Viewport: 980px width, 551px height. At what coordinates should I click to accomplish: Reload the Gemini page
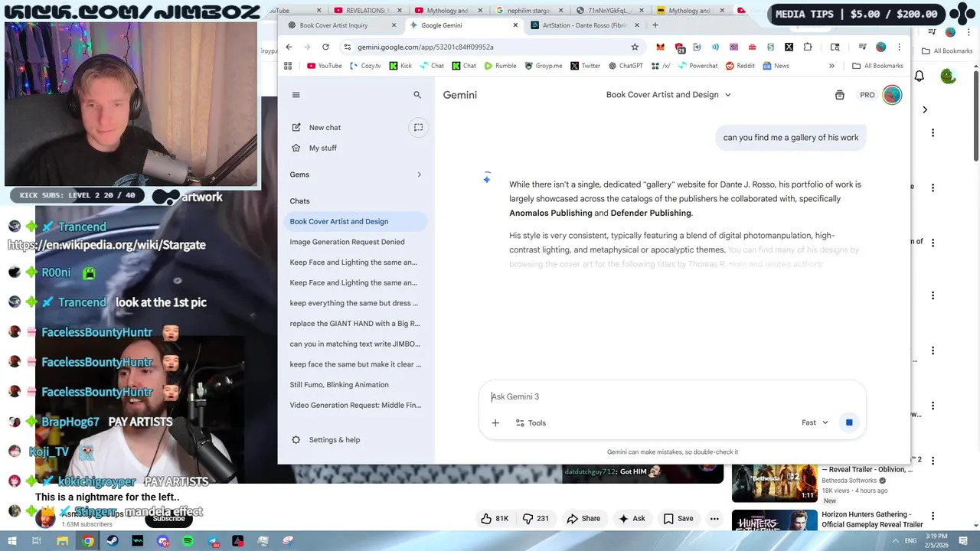[x=325, y=47]
